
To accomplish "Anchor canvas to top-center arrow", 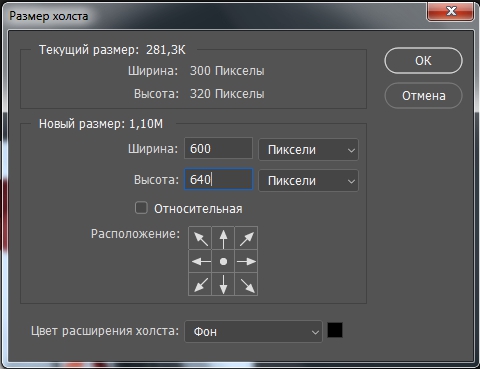I will 223,238.
